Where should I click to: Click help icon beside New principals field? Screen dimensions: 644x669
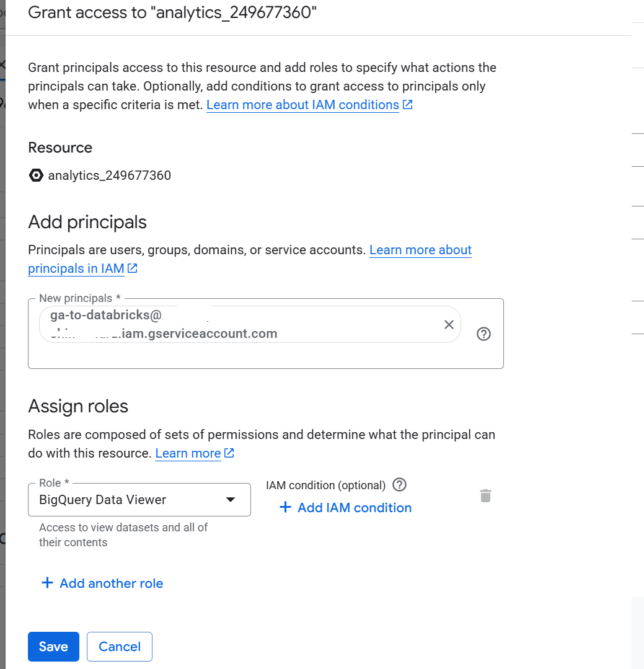tap(484, 334)
